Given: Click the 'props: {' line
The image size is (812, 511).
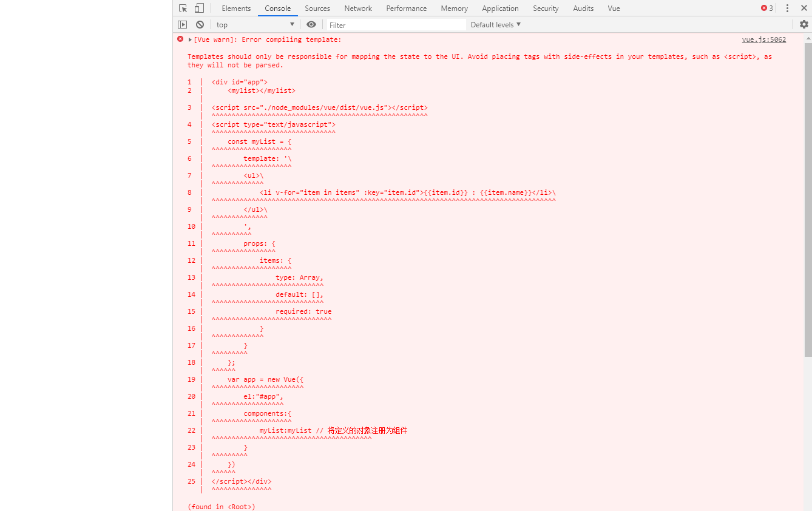Looking at the screenshot, I should (x=260, y=243).
